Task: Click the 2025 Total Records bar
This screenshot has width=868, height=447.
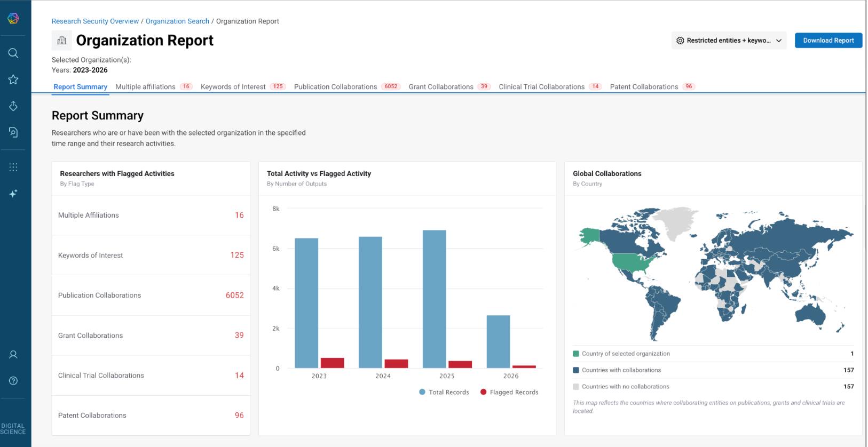Action: point(434,299)
